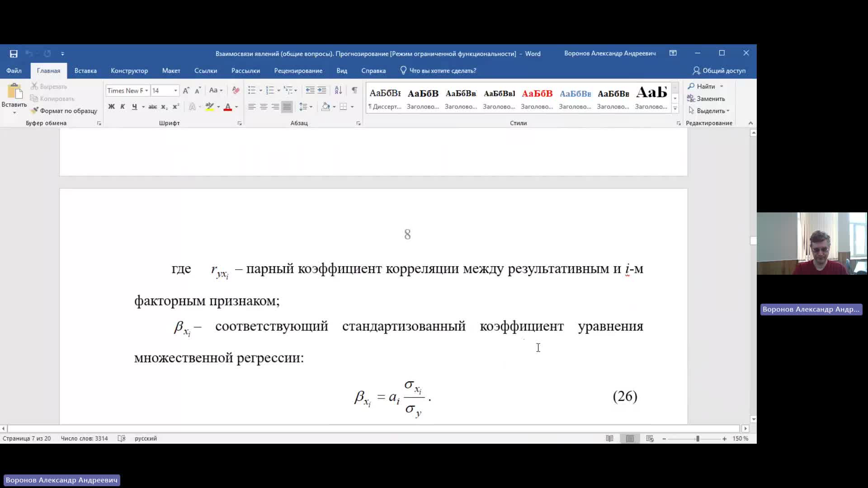This screenshot has height=488, width=868.
Task: Switch to the Рецензирование tab
Action: (298, 71)
